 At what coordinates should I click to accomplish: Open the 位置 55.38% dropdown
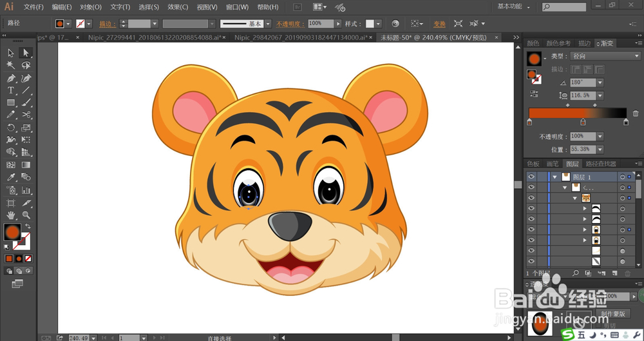600,150
